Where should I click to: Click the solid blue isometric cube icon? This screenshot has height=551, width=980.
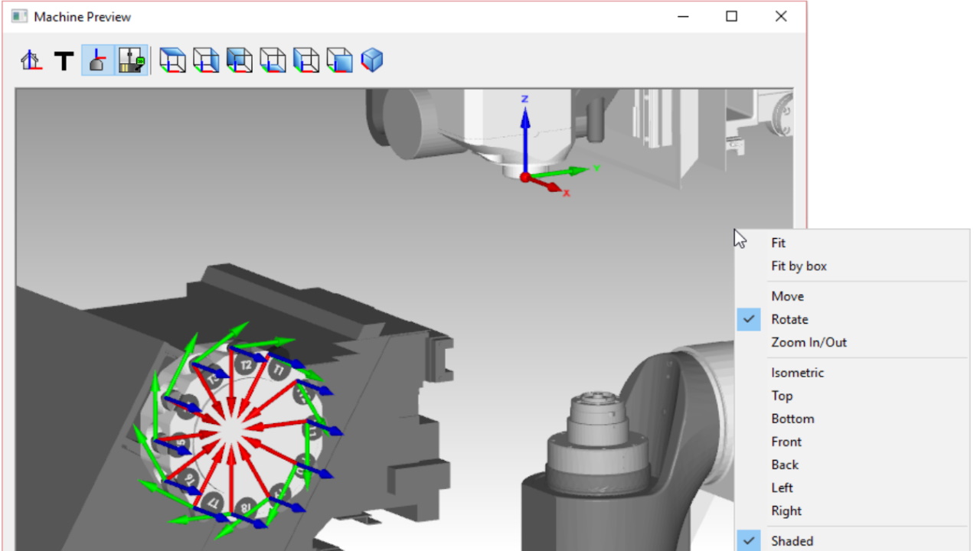[x=372, y=60]
